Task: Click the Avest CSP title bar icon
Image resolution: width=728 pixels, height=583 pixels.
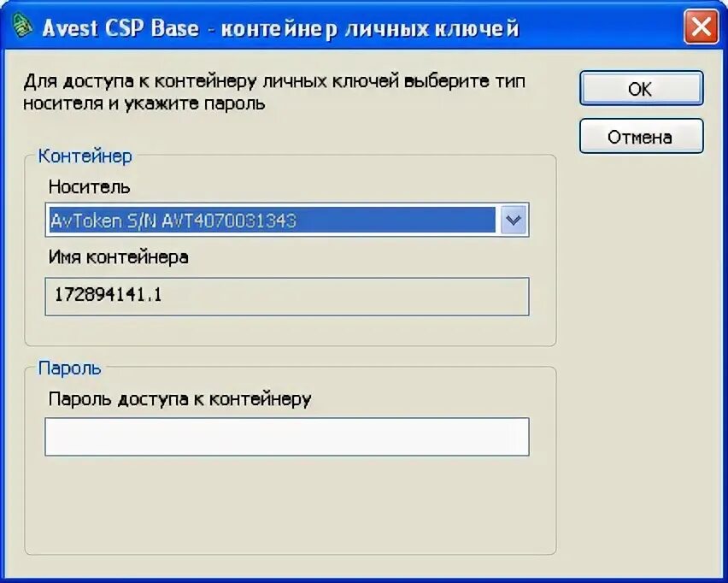Action: coord(22,27)
